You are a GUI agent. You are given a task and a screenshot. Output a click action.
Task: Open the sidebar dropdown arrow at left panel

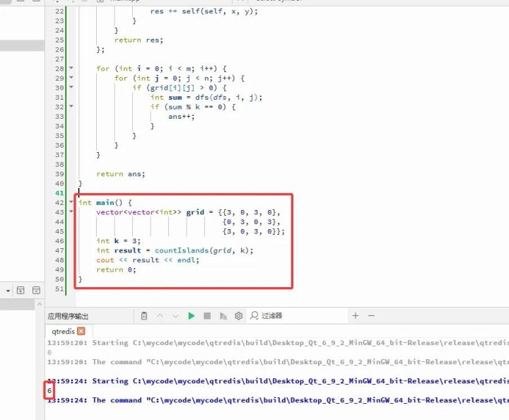pos(8,291)
